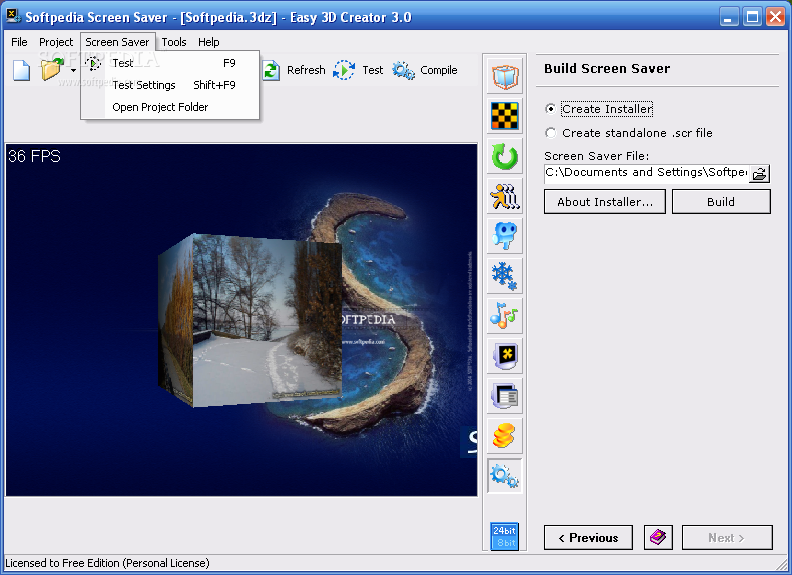
Task: Click the About Installer... button
Action: click(x=605, y=202)
